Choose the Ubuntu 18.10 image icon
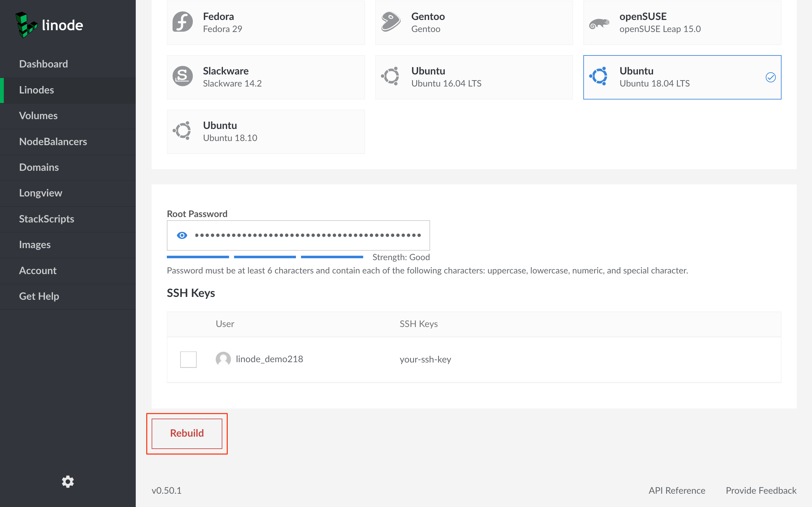This screenshot has width=812, height=507. point(182,131)
